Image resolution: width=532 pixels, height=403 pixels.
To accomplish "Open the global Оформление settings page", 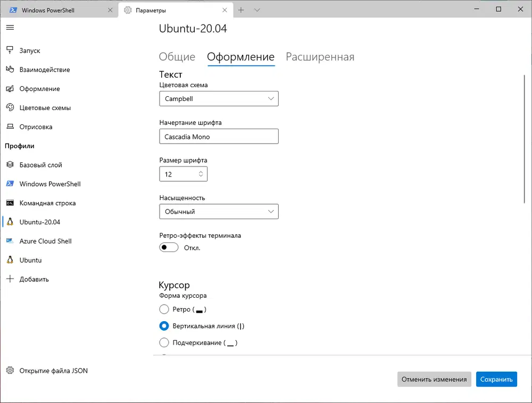I will [40, 88].
